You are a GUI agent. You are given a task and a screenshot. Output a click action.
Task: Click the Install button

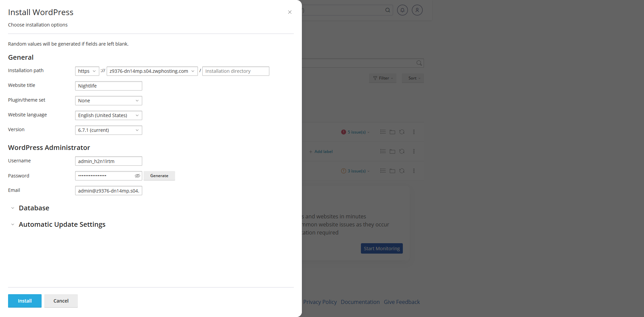click(x=25, y=301)
